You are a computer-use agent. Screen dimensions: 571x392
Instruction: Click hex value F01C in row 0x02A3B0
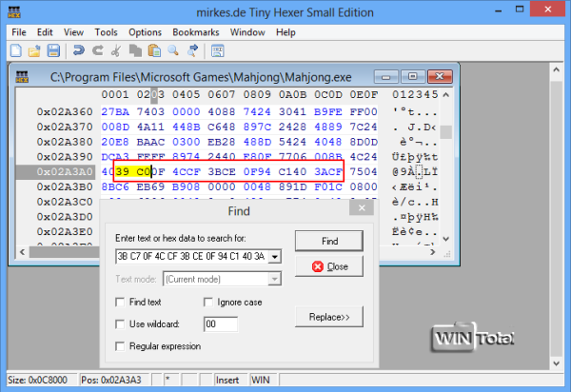pyautogui.click(x=328, y=186)
